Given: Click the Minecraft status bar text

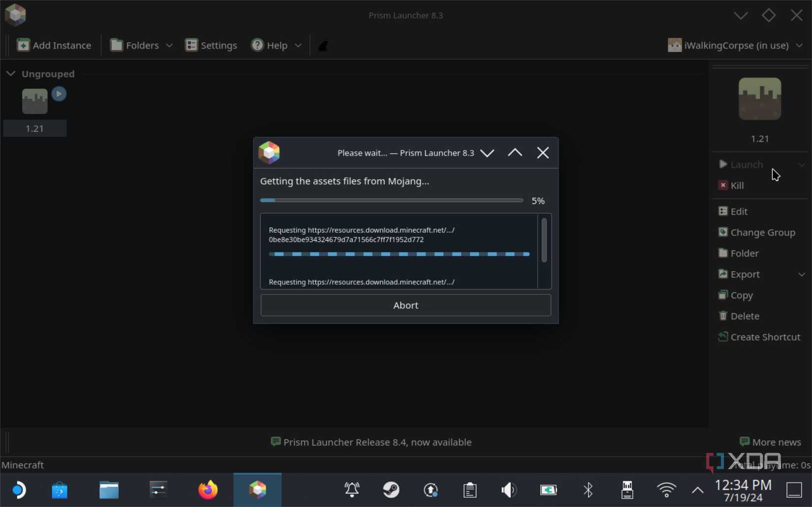Looking at the screenshot, I should (x=23, y=465).
